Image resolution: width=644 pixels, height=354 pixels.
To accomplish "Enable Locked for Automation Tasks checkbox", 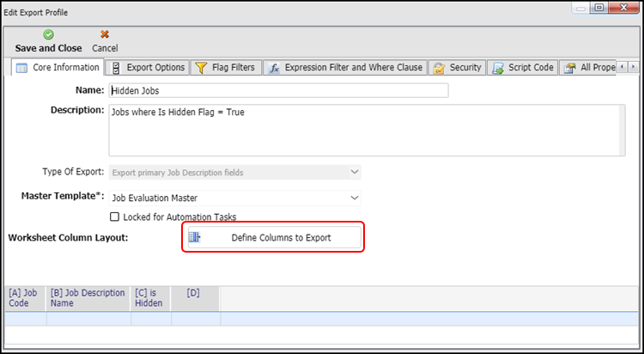I will click(x=116, y=217).
